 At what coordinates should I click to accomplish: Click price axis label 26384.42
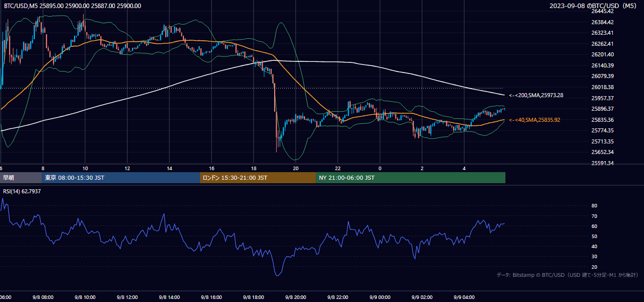tap(602, 22)
